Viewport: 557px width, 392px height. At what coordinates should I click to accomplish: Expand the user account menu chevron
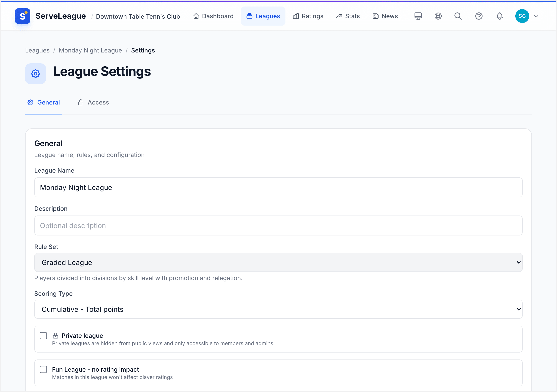536,16
